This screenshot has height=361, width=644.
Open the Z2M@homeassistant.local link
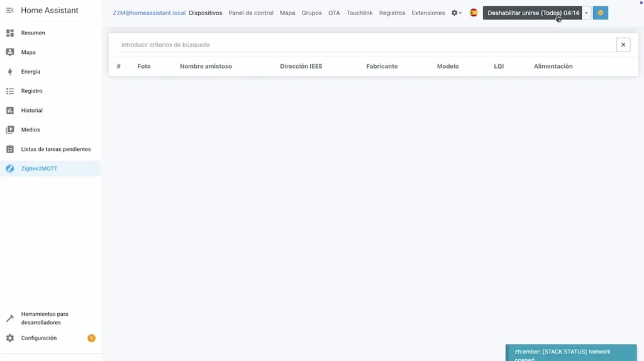pyautogui.click(x=149, y=13)
